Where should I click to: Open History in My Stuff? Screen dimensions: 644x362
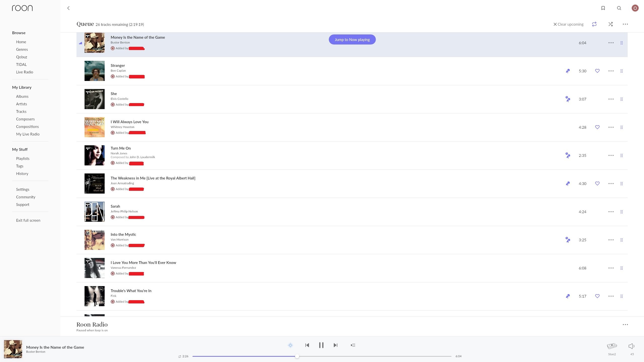(22, 174)
